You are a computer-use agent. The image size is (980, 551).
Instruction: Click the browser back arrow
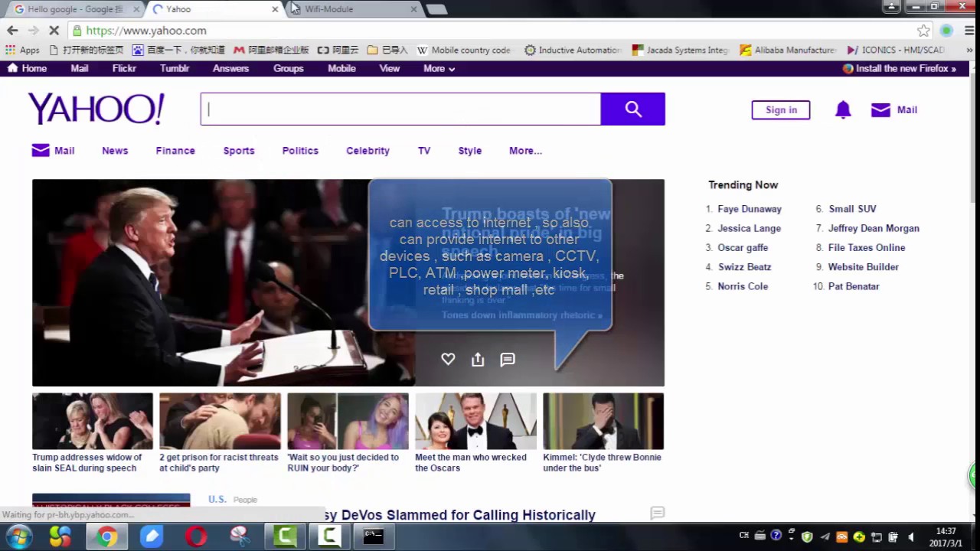tap(12, 31)
